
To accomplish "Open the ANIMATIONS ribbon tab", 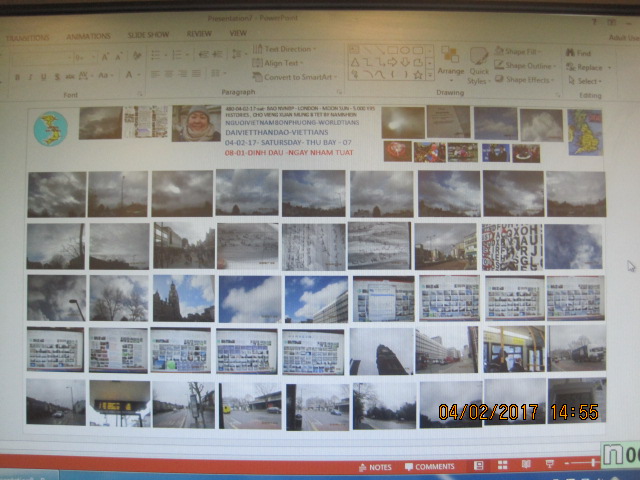I will pyautogui.click(x=88, y=36).
